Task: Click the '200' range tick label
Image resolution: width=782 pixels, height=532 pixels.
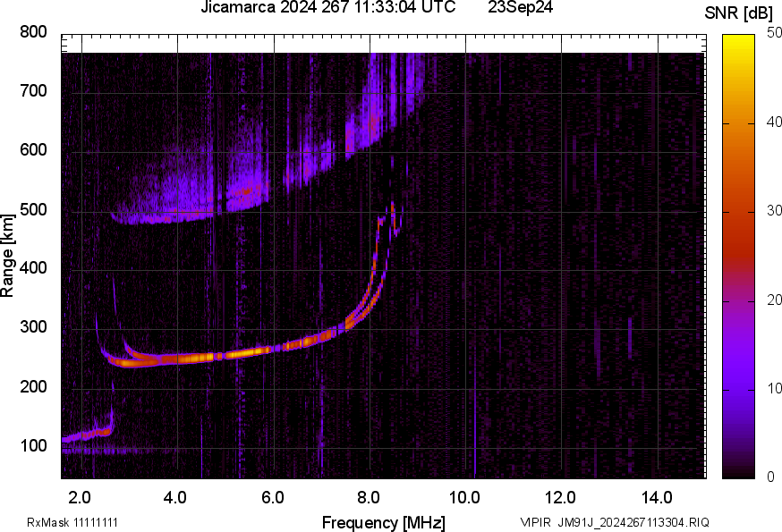Action: coord(33,386)
